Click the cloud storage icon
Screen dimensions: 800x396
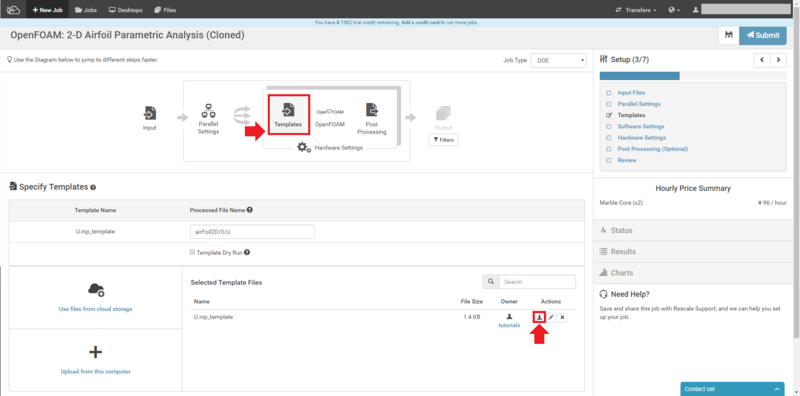(95, 290)
